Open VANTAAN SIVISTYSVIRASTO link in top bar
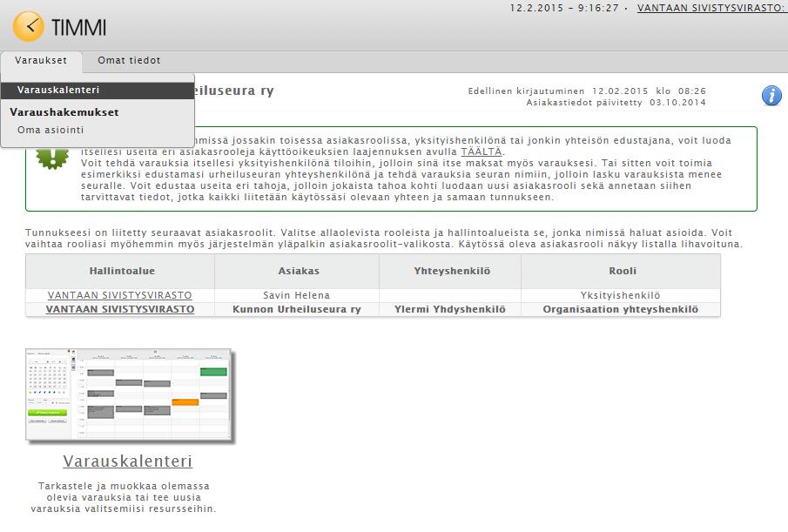Screen dimensions: 788x532 [x=712, y=8]
